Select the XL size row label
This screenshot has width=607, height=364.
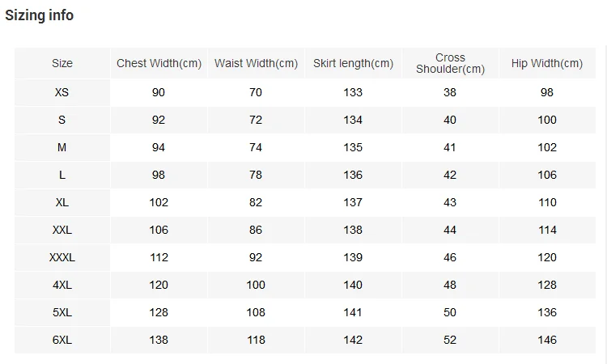pos(62,202)
